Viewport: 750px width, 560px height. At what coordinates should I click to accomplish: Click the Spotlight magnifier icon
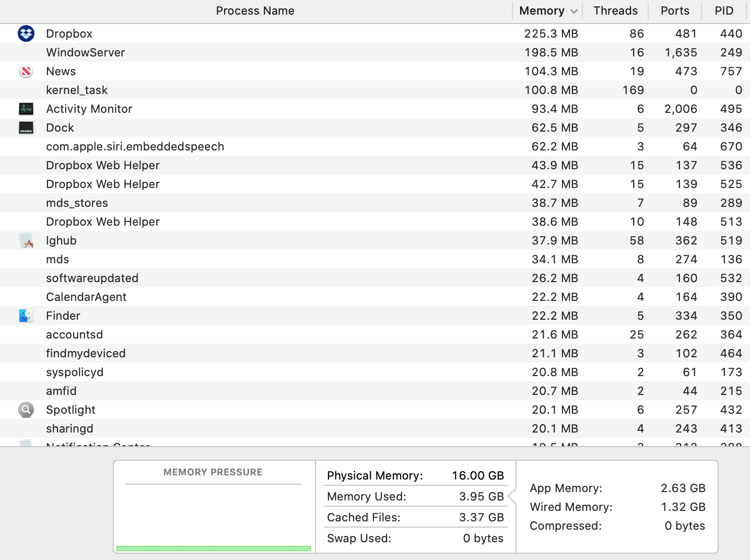tap(26, 410)
